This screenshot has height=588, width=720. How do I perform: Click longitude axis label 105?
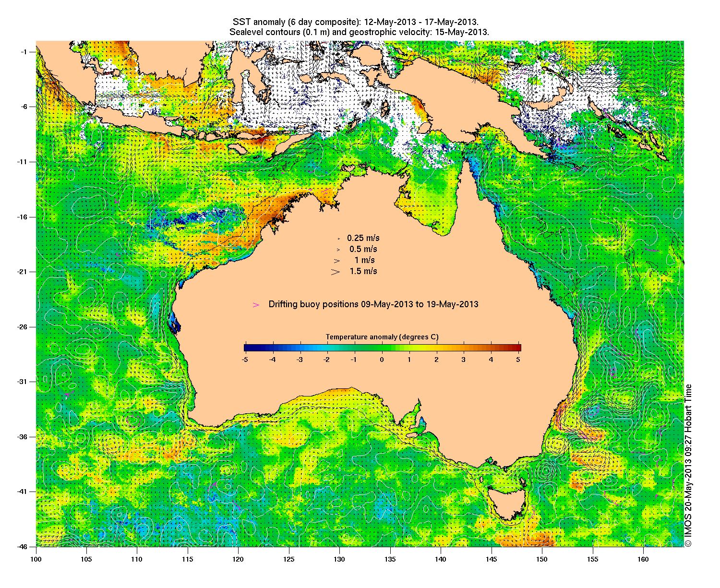86,559
